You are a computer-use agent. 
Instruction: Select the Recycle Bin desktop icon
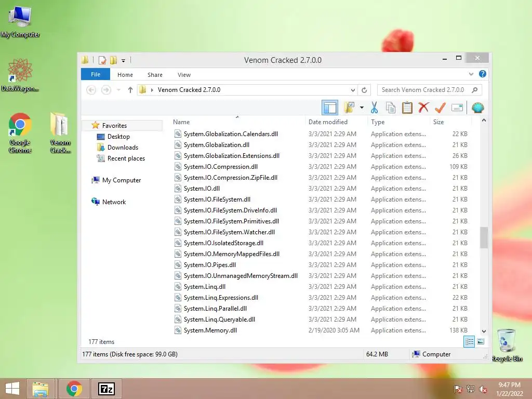tap(507, 345)
